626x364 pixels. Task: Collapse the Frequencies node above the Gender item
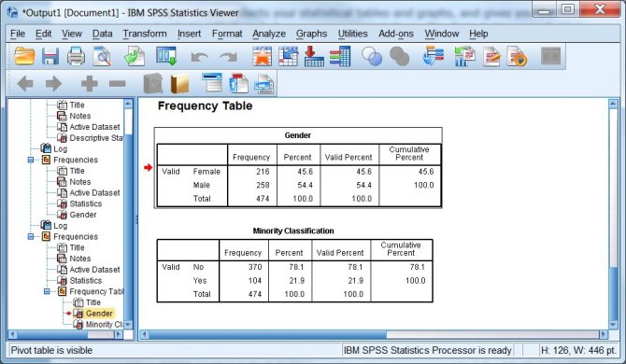(31, 160)
